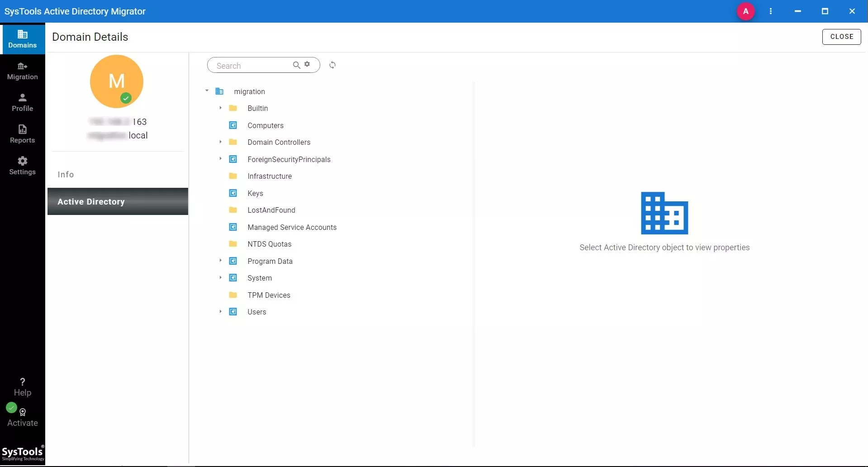
Task: Click the Managed Service Accounts icon
Action: (233, 227)
